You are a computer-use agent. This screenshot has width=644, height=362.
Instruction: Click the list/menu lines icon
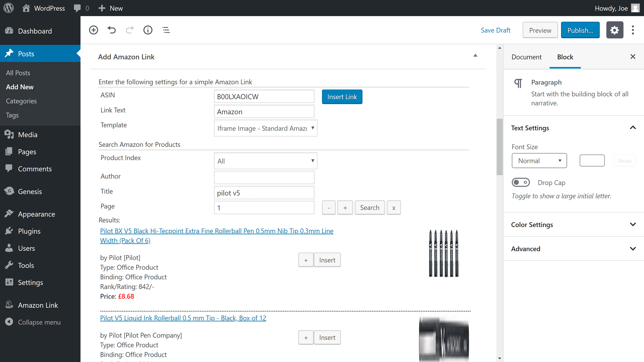tap(166, 30)
